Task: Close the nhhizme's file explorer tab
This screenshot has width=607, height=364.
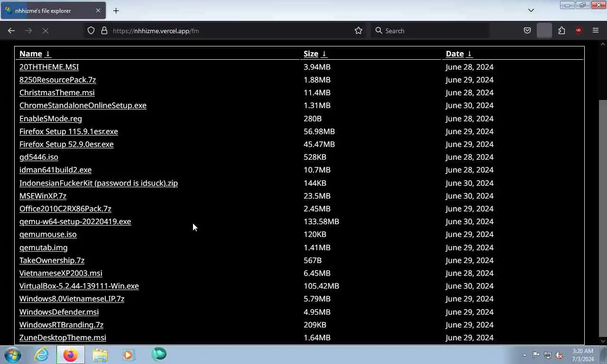Action: point(98,10)
